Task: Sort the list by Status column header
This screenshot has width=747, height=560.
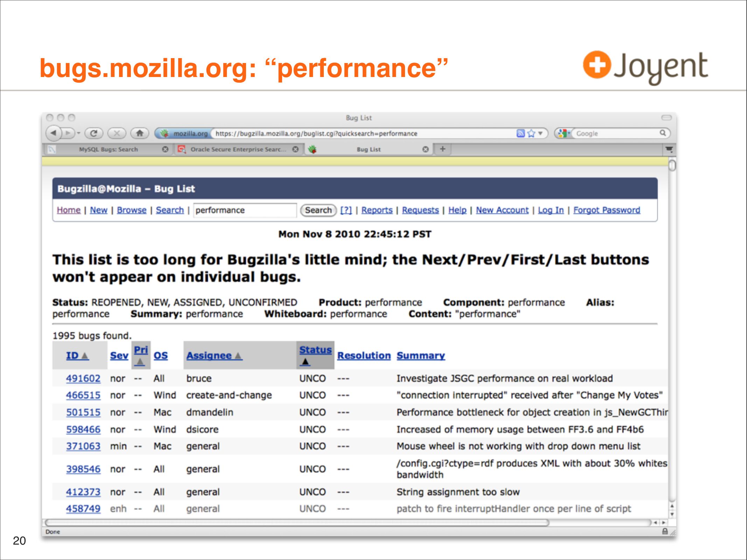Action: tap(315, 350)
